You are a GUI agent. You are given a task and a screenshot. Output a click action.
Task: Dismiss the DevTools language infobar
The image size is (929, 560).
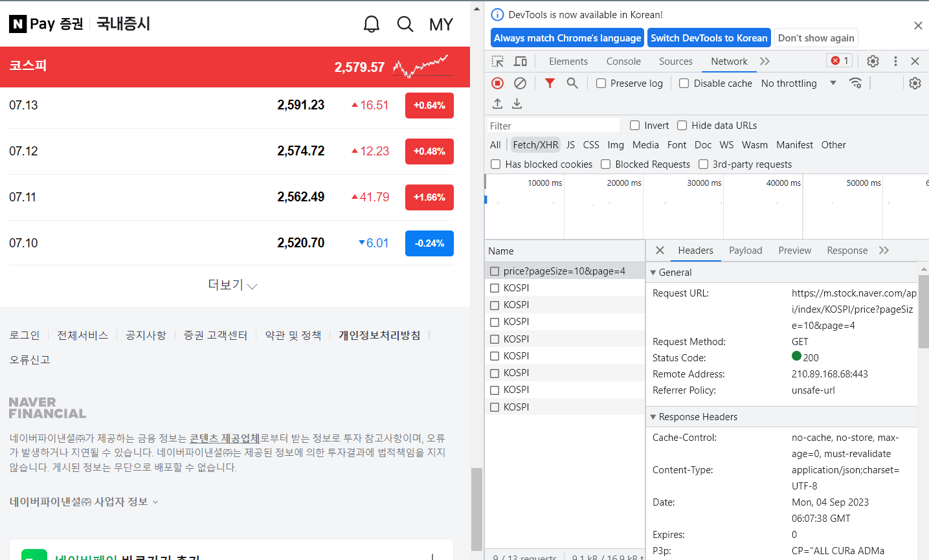tap(918, 26)
